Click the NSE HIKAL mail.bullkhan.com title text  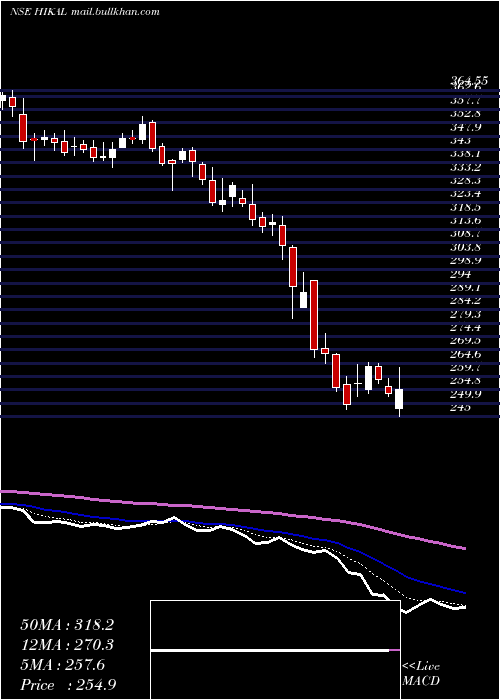click(84, 12)
